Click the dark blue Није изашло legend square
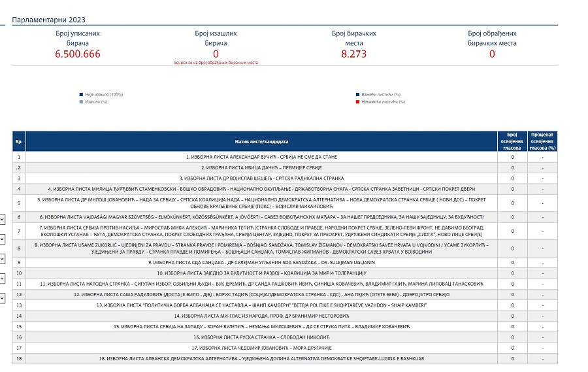 pos(80,95)
